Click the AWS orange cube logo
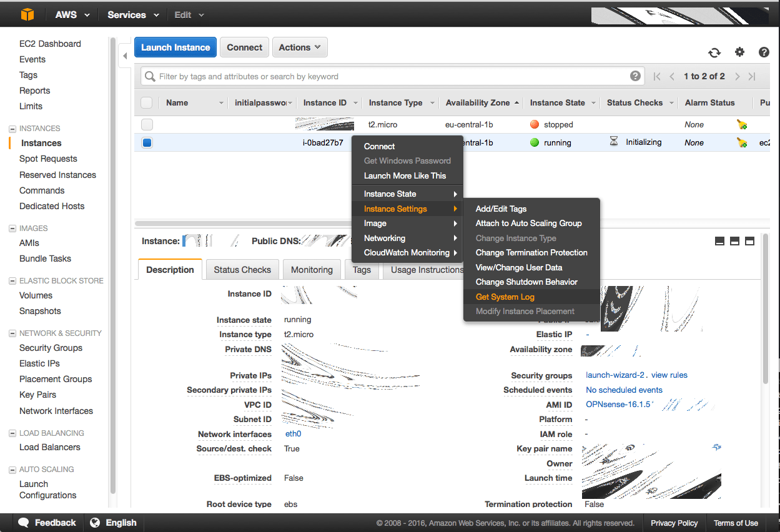Screen dimensions: 780x532 pos(27,14)
